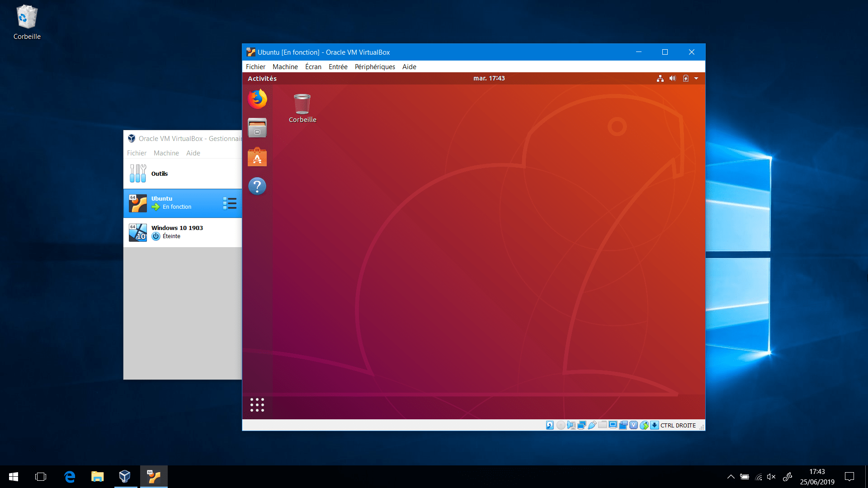Viewport: 868px width, 488px height.
Task: Click the hard disk activity status icon
Action: pyautogui.click(x=550, y=425)
